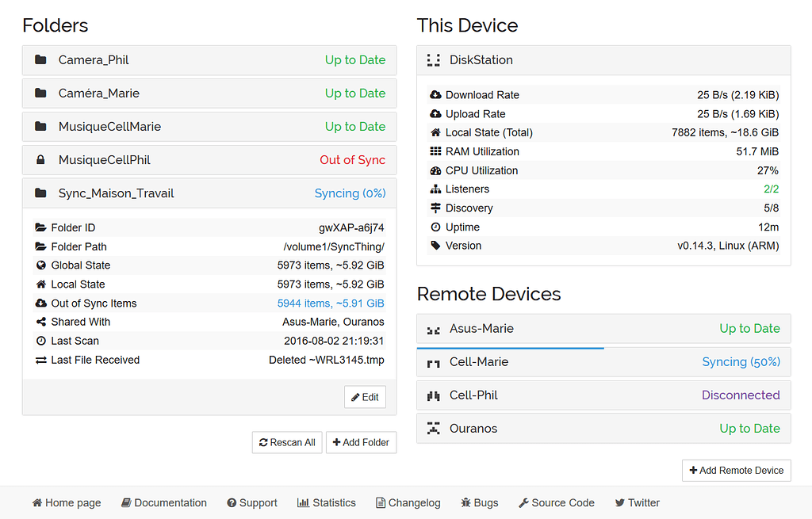
Task: Click the lock icon beside MusiqueCellPhil
Action: click(40, 160)
